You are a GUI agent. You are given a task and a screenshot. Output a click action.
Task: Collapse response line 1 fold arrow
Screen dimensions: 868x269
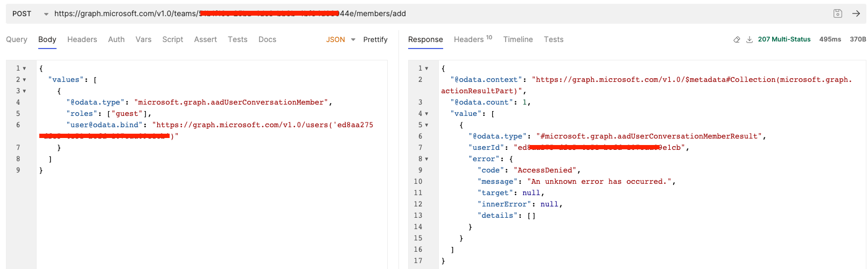426,68
